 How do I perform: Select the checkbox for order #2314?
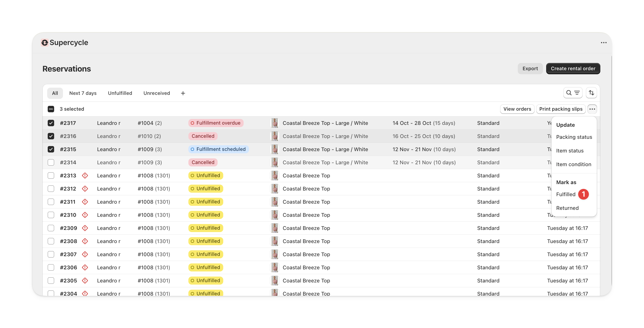(x=51, y=162)
